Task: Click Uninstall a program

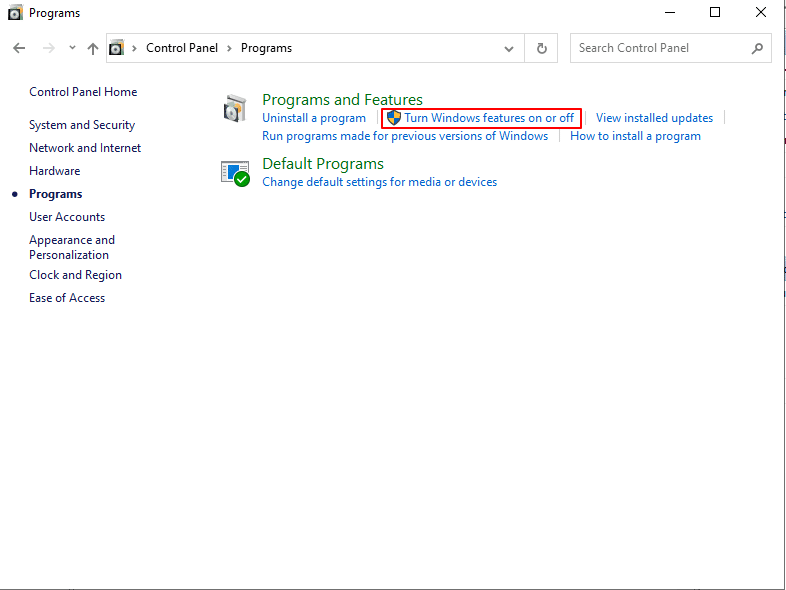Action: point(314,118)
